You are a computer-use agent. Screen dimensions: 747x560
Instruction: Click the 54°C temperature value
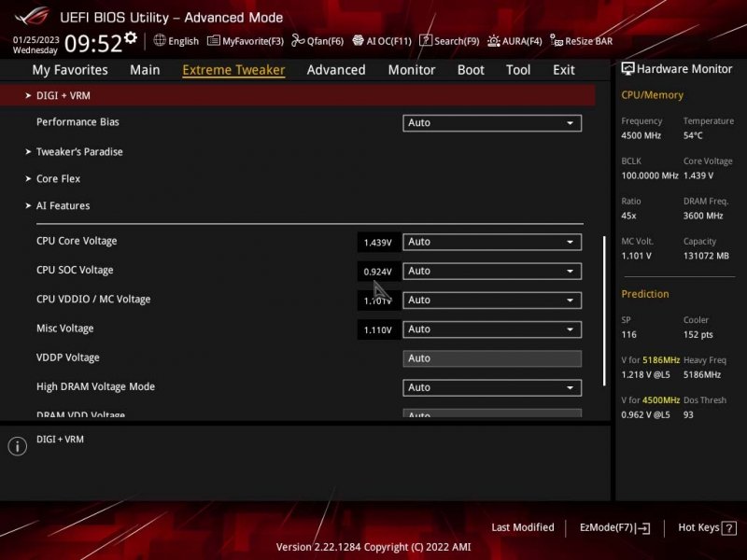[x=693, y=135]
